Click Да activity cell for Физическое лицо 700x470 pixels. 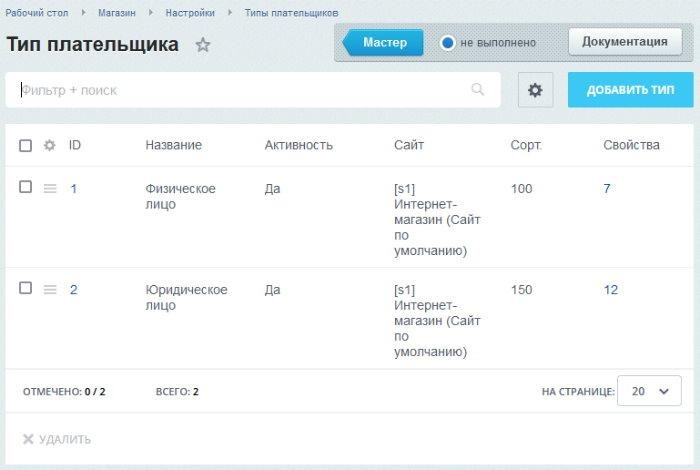point(272,188)
